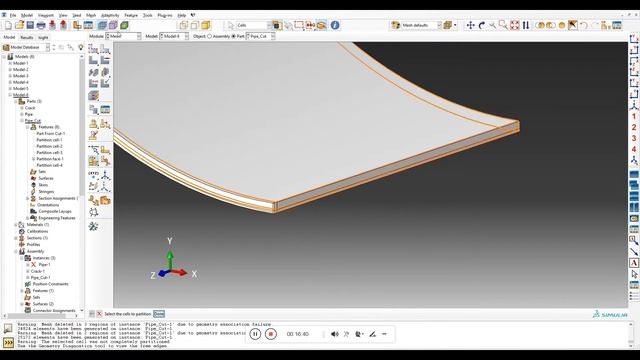640x360 pixels.
Task: Collapse the Parts (3) node
Action: tap(16, 101)
